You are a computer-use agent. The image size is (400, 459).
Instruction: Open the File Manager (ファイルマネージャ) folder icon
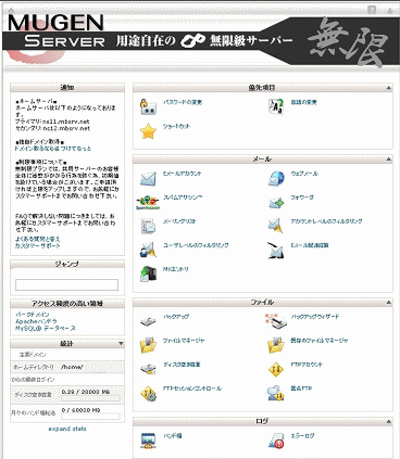tap(148, 345)
